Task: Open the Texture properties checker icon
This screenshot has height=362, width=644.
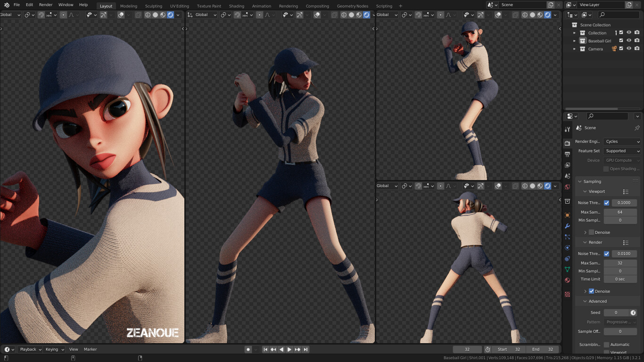Action: pyautogui.click(x=567, y=294)
